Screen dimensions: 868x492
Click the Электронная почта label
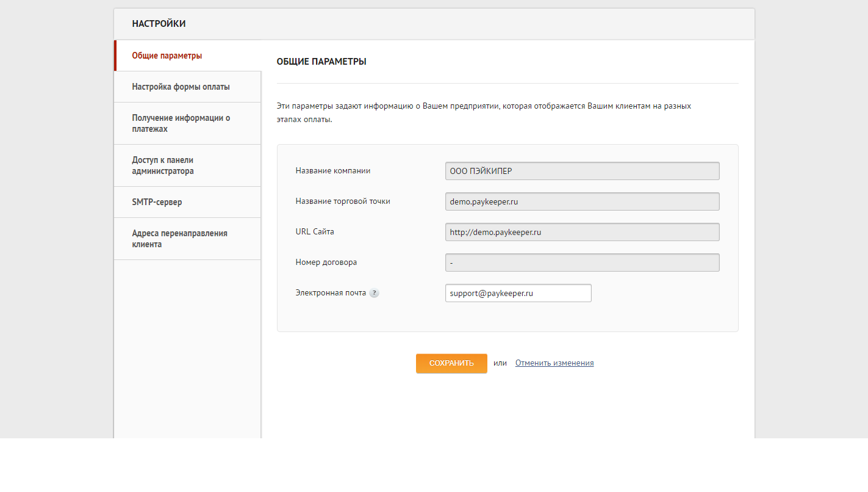(x=329, y=292)
